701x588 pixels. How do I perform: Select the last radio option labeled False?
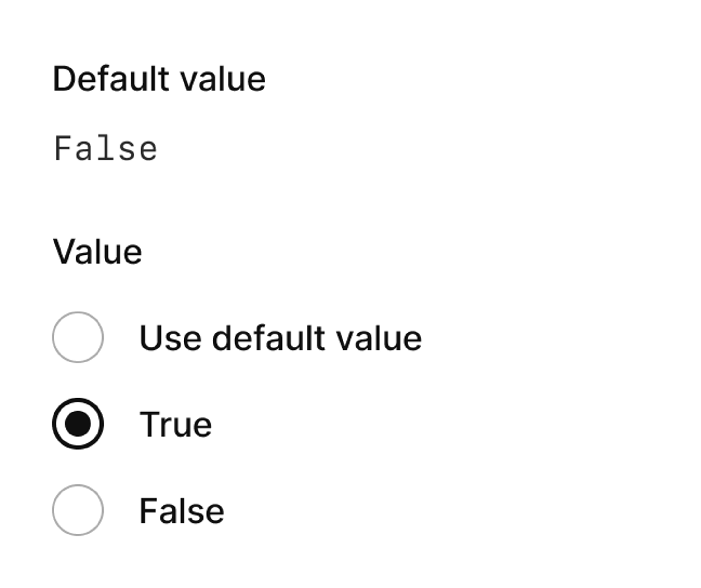click(x=78, y=510)
